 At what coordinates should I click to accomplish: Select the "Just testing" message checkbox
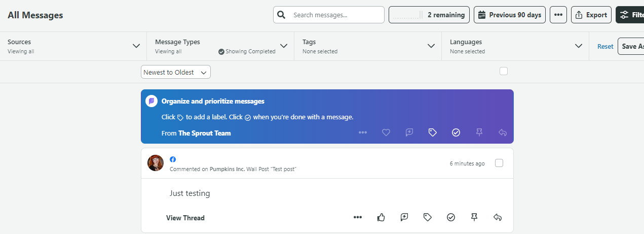click(499, 163)
